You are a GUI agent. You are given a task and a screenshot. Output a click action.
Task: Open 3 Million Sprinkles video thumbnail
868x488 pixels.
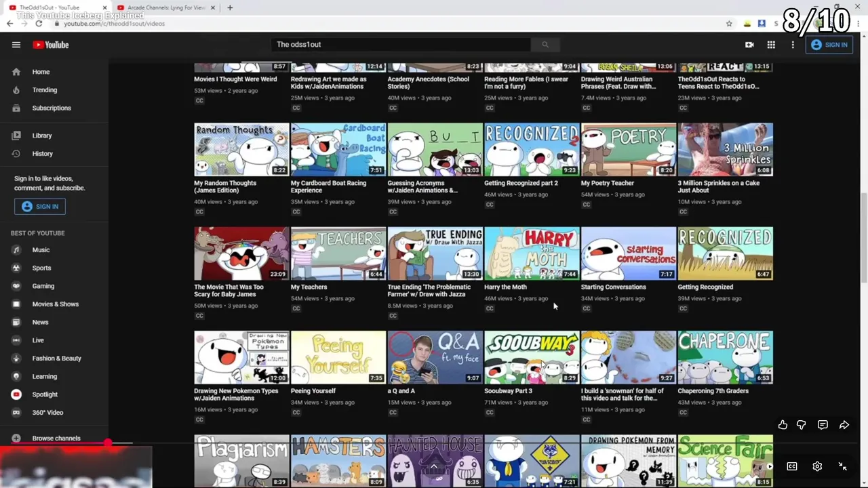[x=725, y=149]
